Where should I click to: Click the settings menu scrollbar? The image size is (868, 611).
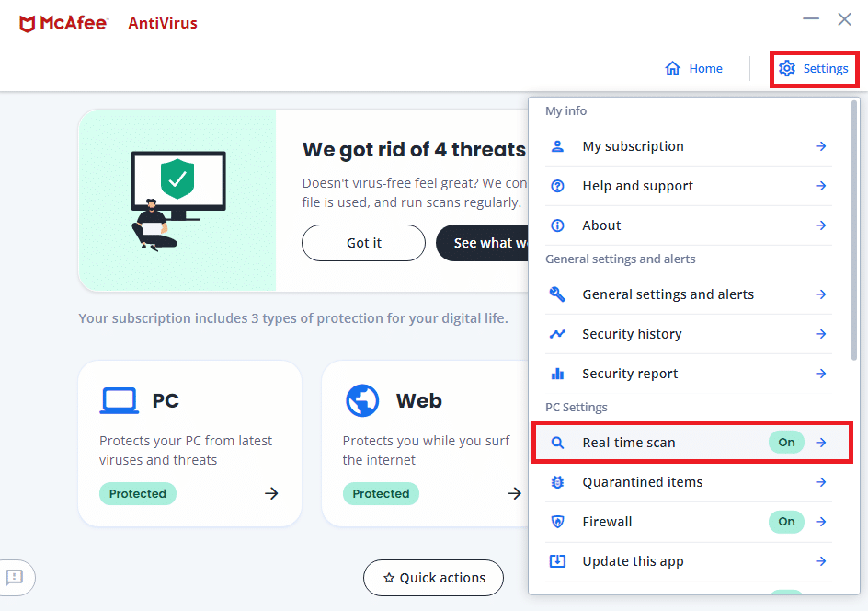point(854,230)
